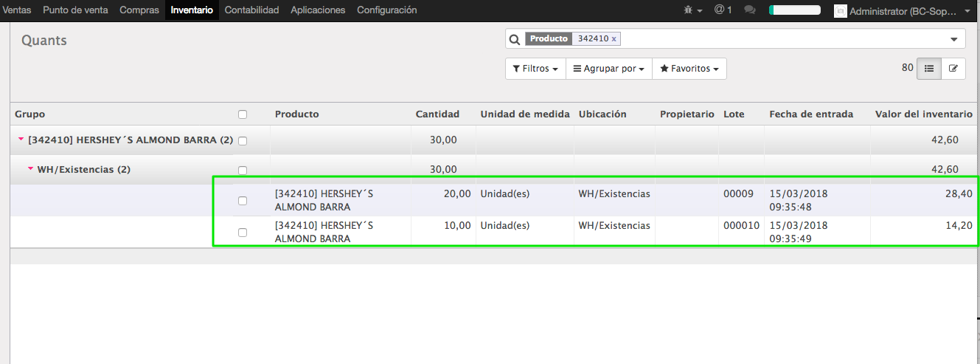Sort by the Propietario column header
This screenshot has height=364, width=980.
687,114
